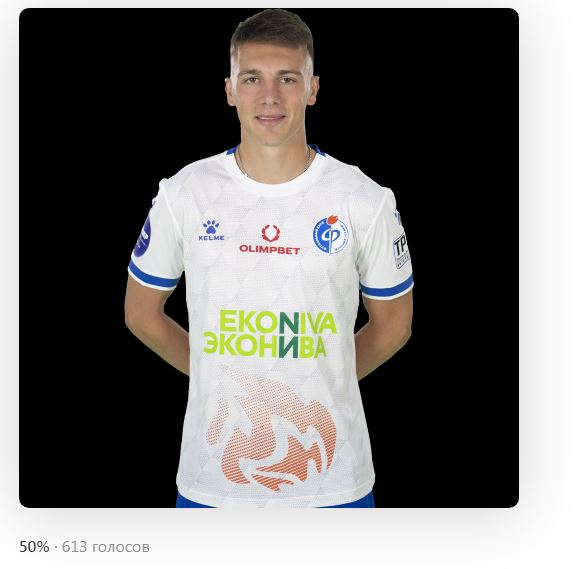This screenshot has height=569, width=580.
Task: Click the blue shorts at photo bottom
Action: tap(275, 500)
